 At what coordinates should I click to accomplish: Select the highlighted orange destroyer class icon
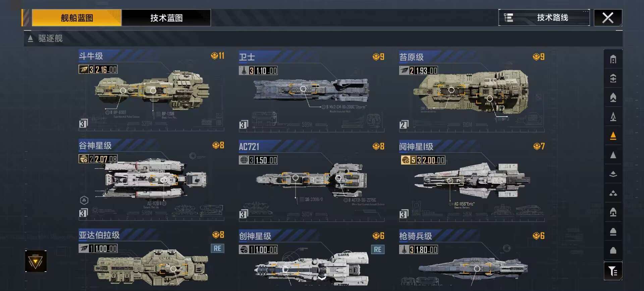point(613,136)
